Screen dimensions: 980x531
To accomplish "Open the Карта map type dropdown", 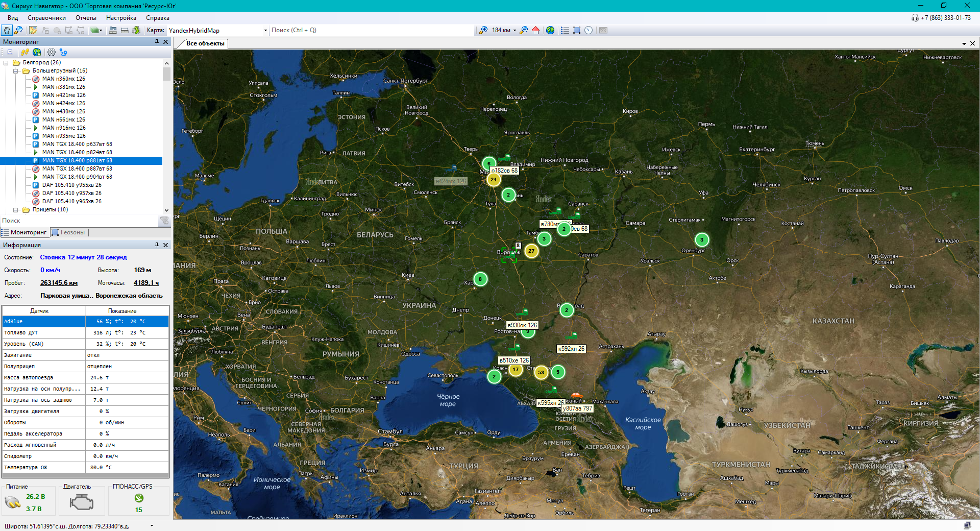I will tap(265, 31).
